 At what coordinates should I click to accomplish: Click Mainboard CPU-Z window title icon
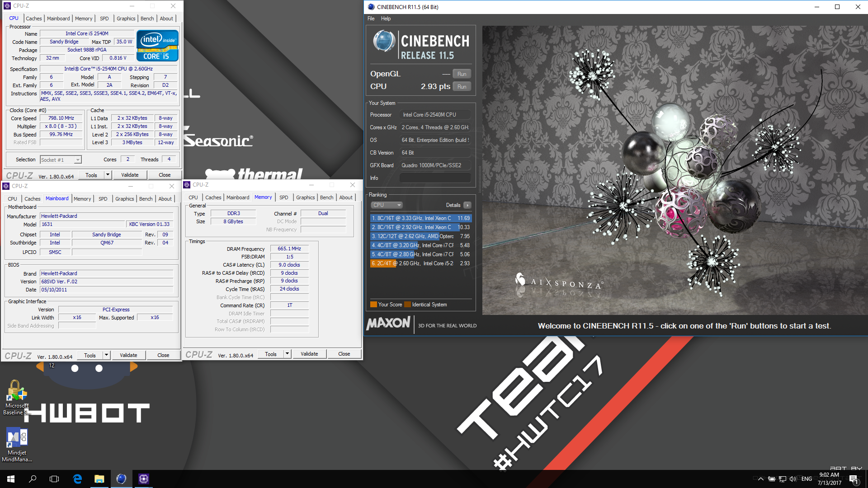coord(6,186)
